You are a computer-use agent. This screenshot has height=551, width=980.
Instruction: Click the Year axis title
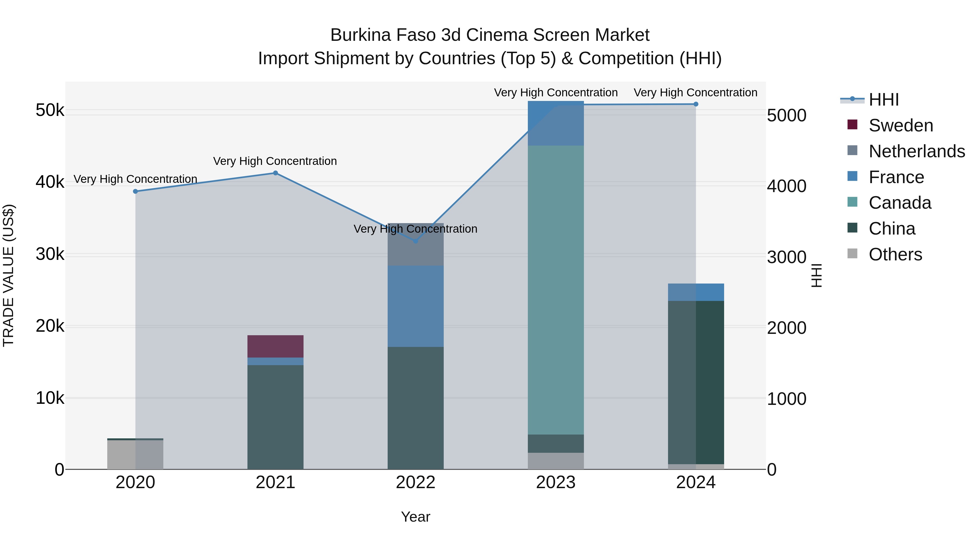[x=415, y=517]
